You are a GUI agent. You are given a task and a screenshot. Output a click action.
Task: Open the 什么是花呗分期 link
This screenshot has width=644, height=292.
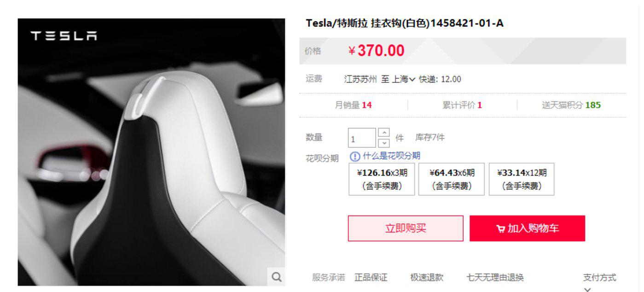click(391, 156)
